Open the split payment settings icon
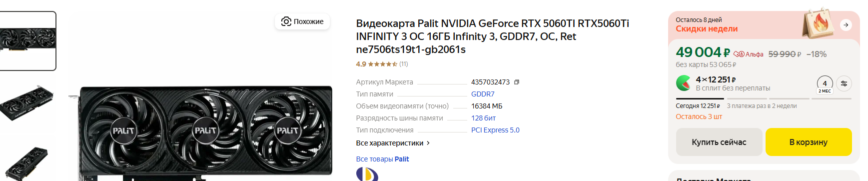The width and height of the screenshot is (868, 181). 844,83
